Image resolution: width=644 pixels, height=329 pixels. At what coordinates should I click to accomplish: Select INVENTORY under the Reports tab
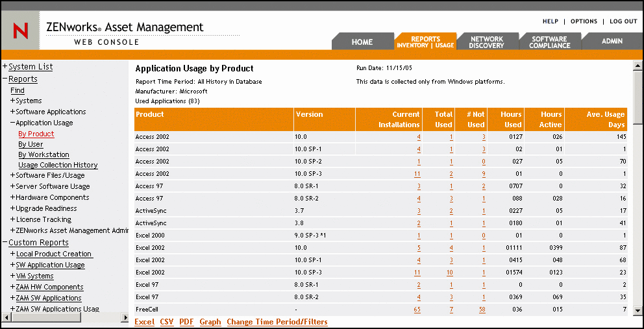[x=412, y=45]
